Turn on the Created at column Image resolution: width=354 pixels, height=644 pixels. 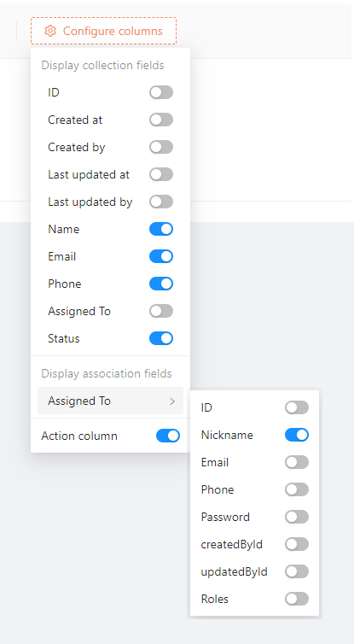[x=161, y=120]
